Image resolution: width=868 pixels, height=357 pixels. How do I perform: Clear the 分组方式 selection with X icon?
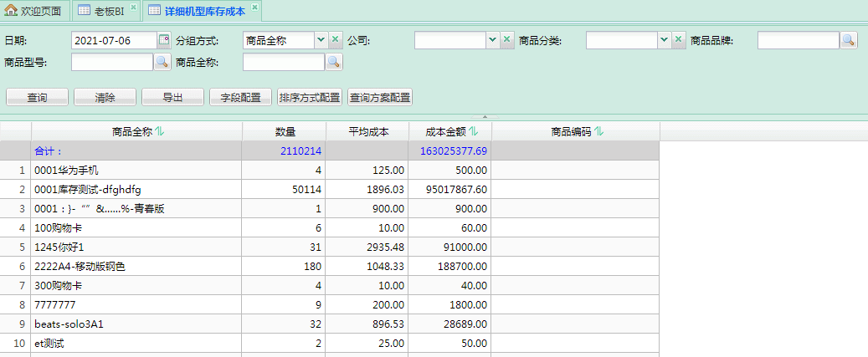(336, 40)
